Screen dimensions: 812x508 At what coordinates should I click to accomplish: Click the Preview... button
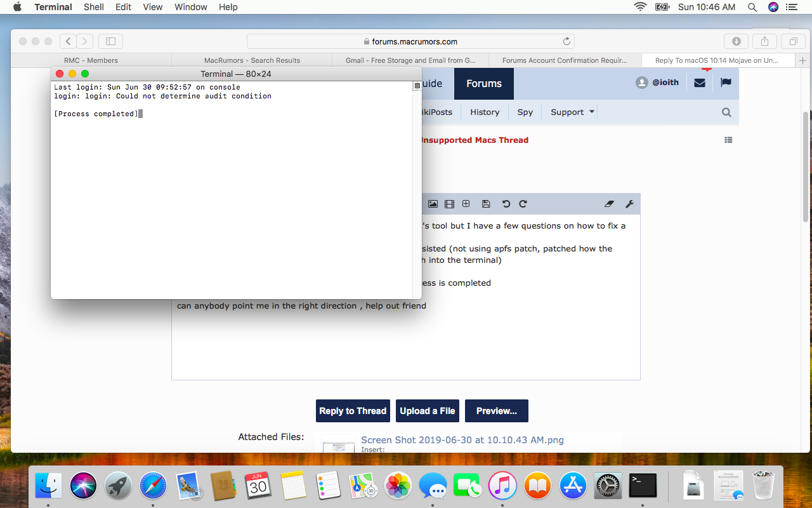point(497,411)
